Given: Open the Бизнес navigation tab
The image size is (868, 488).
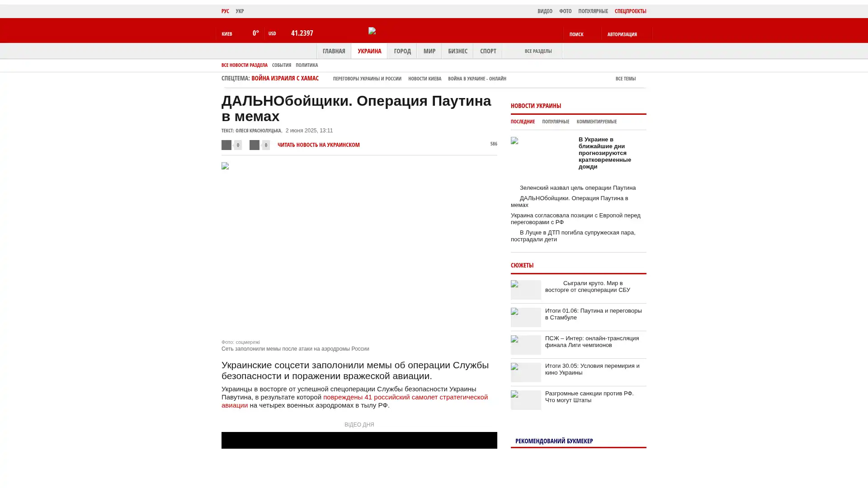Looking at the screenshot, I should (457, 51).
